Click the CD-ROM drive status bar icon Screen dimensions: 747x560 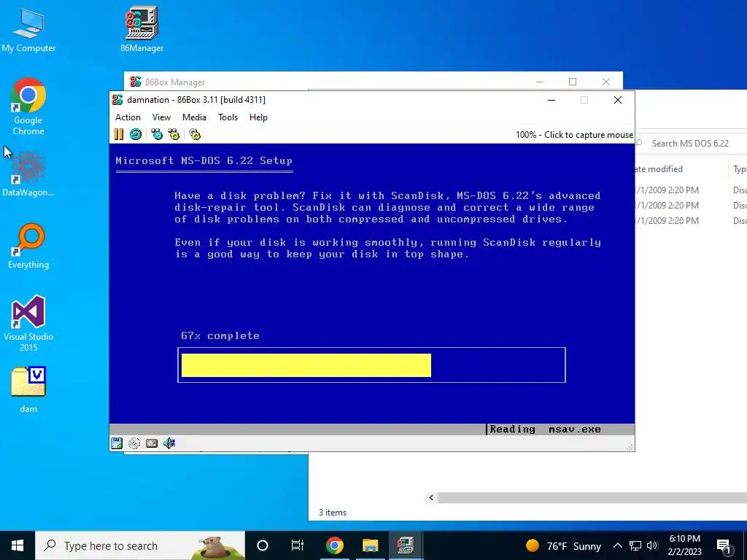134,443
